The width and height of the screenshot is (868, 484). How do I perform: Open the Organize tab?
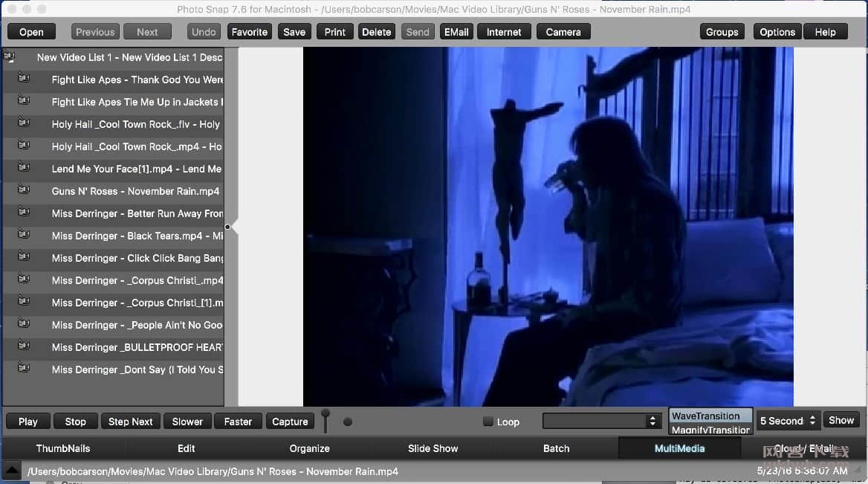point(309,448)
